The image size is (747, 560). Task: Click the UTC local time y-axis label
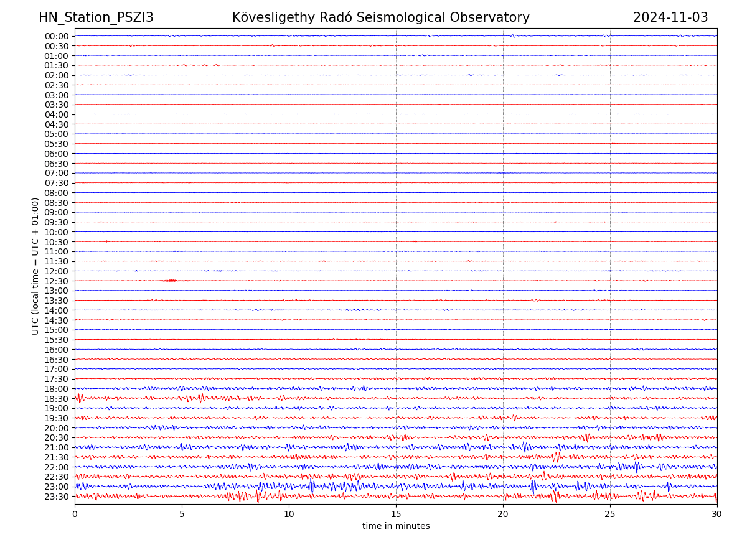pyautogui.click(x=35, y=266)
